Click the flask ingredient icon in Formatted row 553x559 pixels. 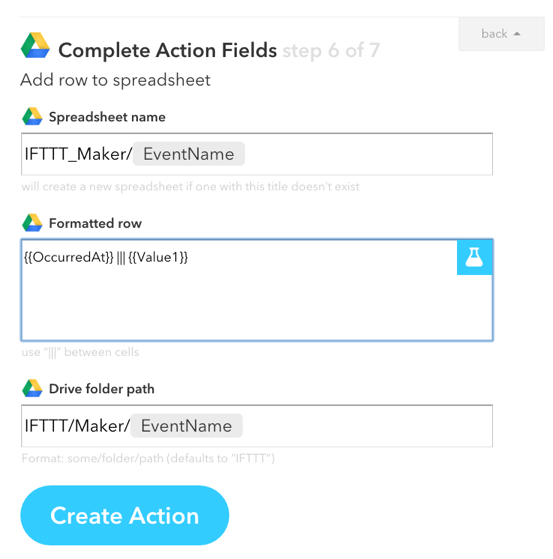coord(474,257)
